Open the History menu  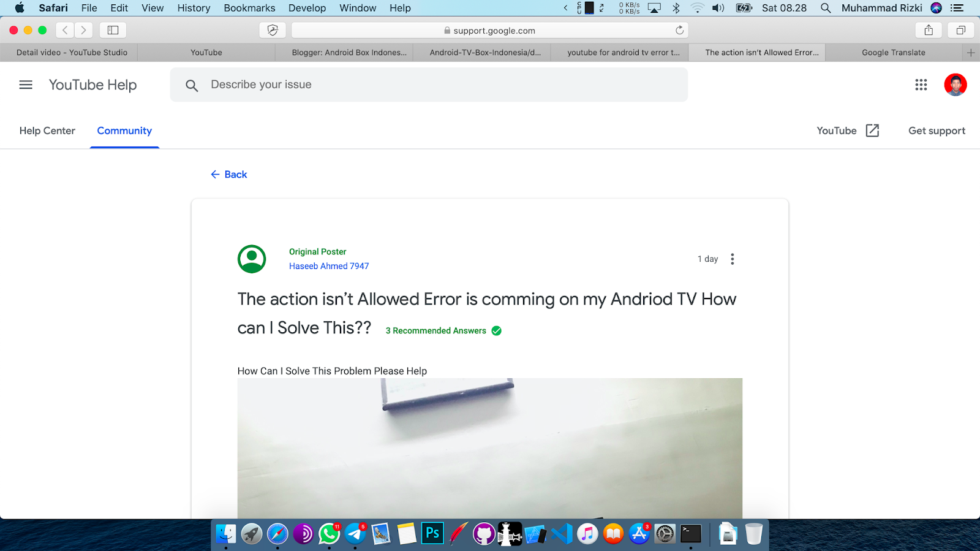tap(194, 8)
